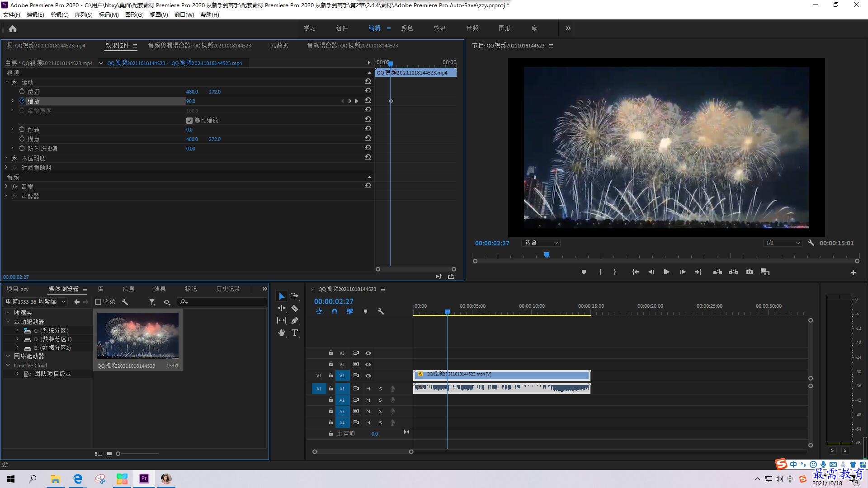Toggle lock on track V1
The height and width of the screenshot is (488, 868).
pos(331,375)
